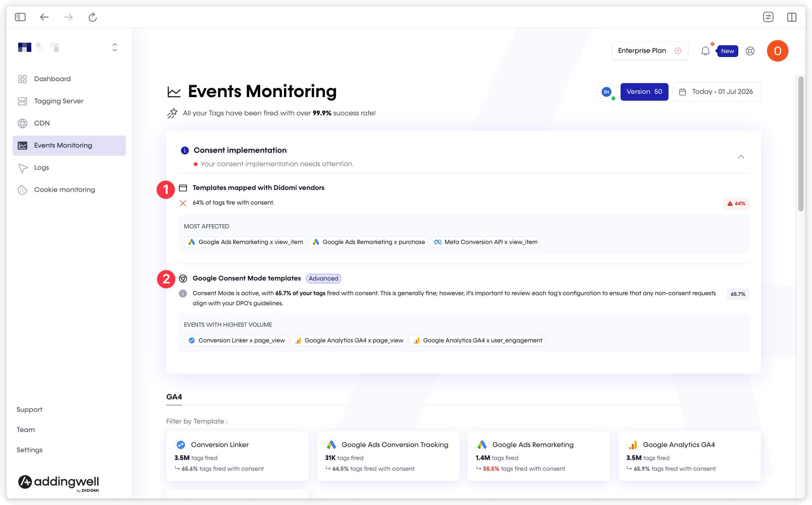This screenshot has height=505, width=812.
Task: Open the browser customize controls icon
Action: [x=768, y=17]
